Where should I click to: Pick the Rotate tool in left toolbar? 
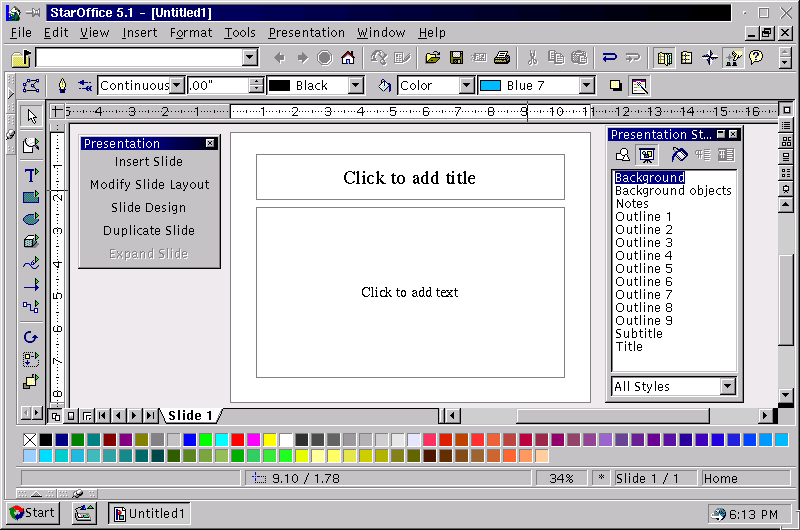[x=31, y=337]
